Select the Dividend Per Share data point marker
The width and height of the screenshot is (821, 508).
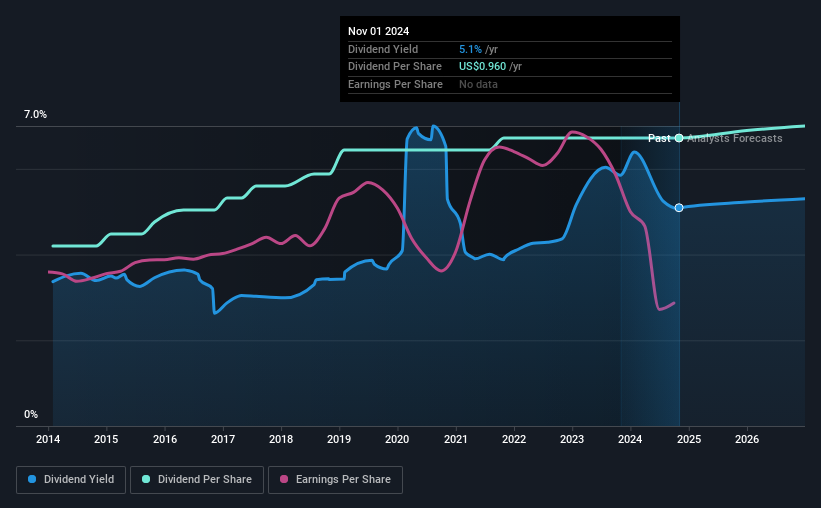click(x=679, y=138)
